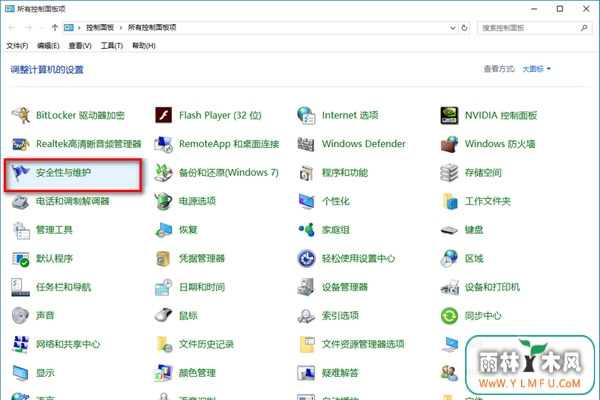Open recent locations dropdown near navigation arrows
Viewport: 600px width, 400px height.
coord(42,28)
